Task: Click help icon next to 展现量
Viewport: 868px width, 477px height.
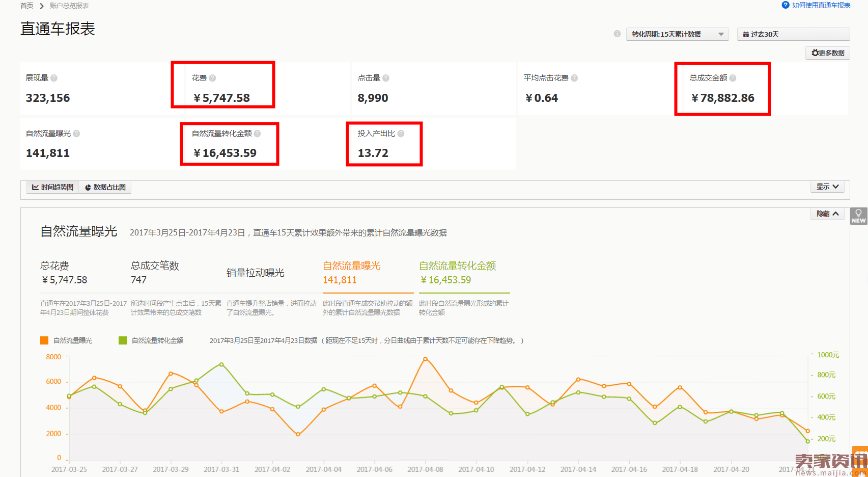Action: coord(54,78)
